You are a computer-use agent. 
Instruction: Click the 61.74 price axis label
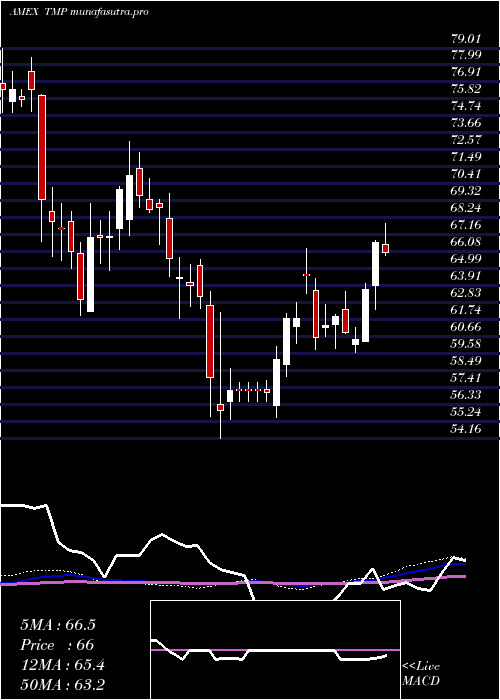pos(466,309)
